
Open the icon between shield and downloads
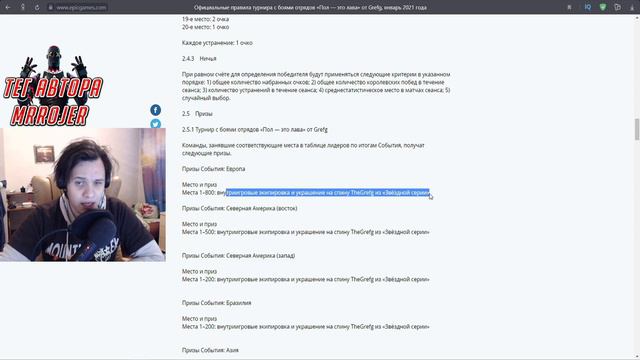[x=617, y=7]
